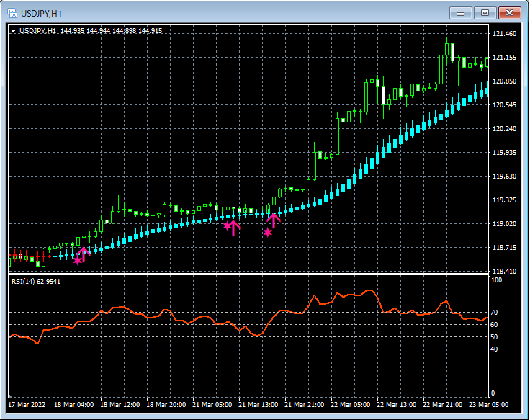Click the RSI(14) 62.9541 indicator label
The width and height of the screenshot is (530, 420).
pos(36,282)
